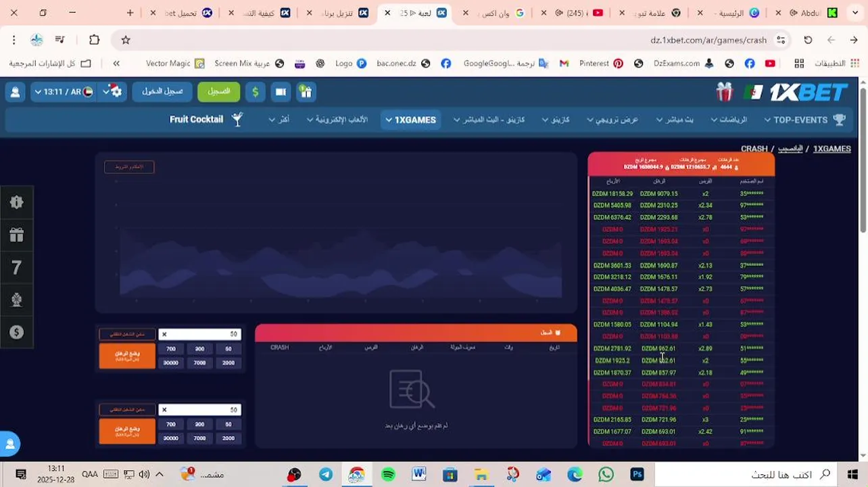Expand the أكثر (more) menu
This screenshot has height=487, width=868.
[x=279, y=120]
